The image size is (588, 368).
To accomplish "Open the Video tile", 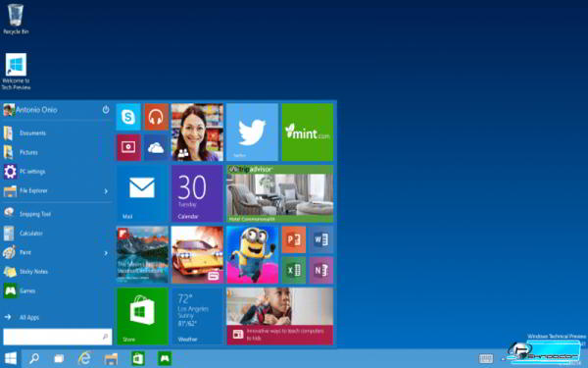I will (x=128, y=147).
